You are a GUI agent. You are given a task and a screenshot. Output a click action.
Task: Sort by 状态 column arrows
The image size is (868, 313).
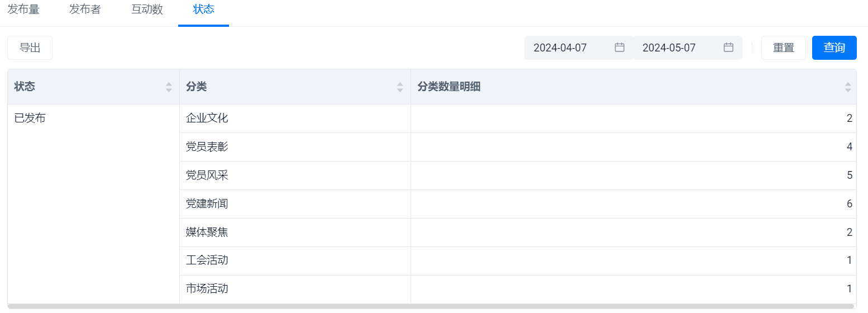[x=169, y=87]
